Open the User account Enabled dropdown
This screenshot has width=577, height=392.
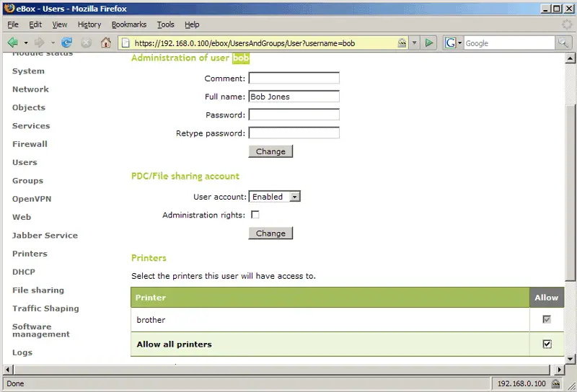pyautogui.click(x=275, y=197)
